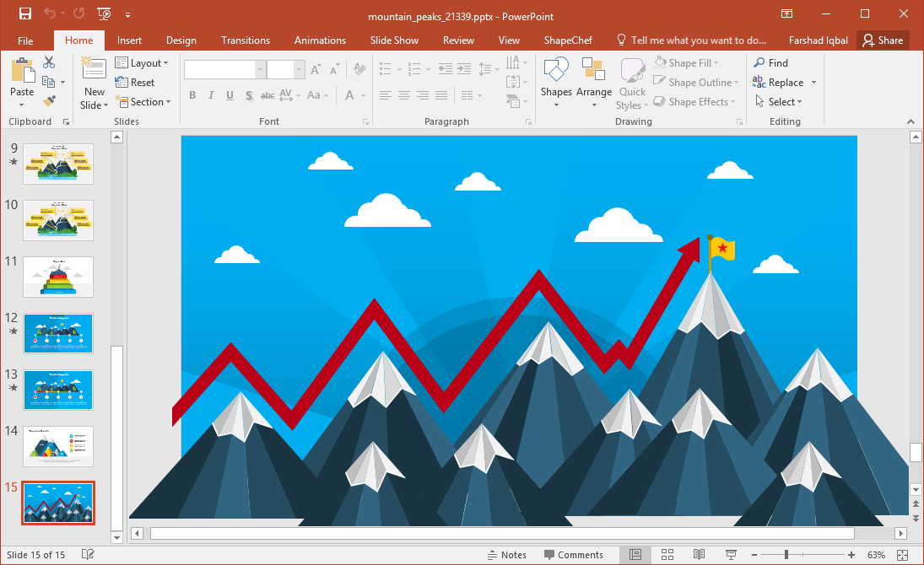Clear all formatting icon
Image resolution: width=924 pixels, height=565 pixels.
click(x=359, y=69)
